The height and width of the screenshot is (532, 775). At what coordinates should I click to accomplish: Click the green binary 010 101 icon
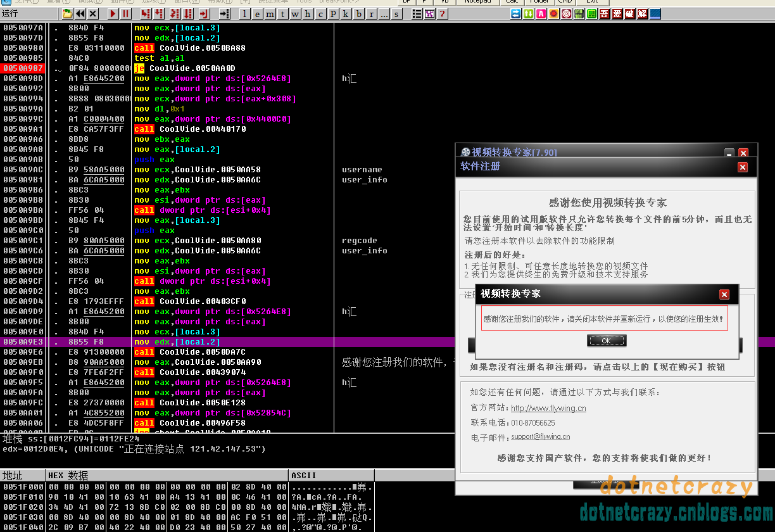pos(579,13)
